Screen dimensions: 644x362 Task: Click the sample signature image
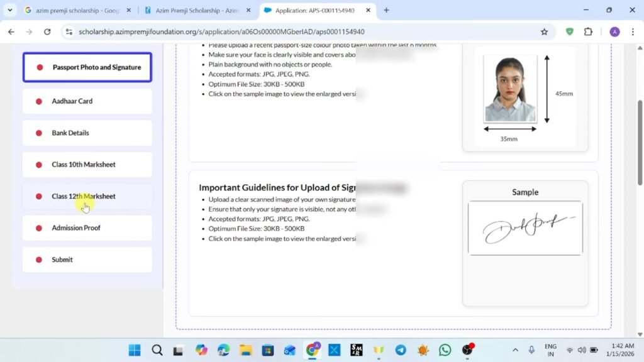[525, 229]
